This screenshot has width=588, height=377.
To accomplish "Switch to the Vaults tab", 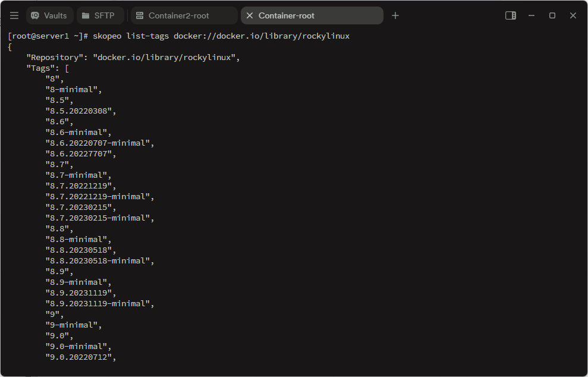I will pyautogui.click(x=49, y=15).
